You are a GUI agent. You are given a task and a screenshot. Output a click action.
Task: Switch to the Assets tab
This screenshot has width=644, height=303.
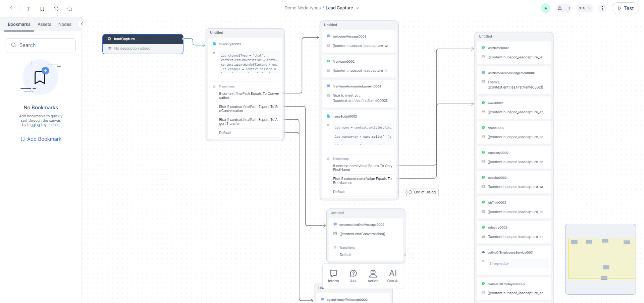point(44,24)
